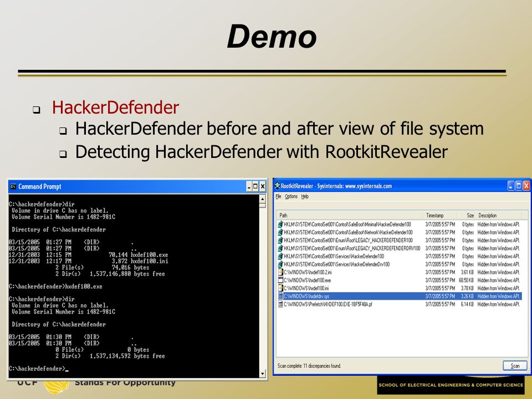Click the Description column header
This screenshot has height=399, width=532.
[x=498, y=216]
